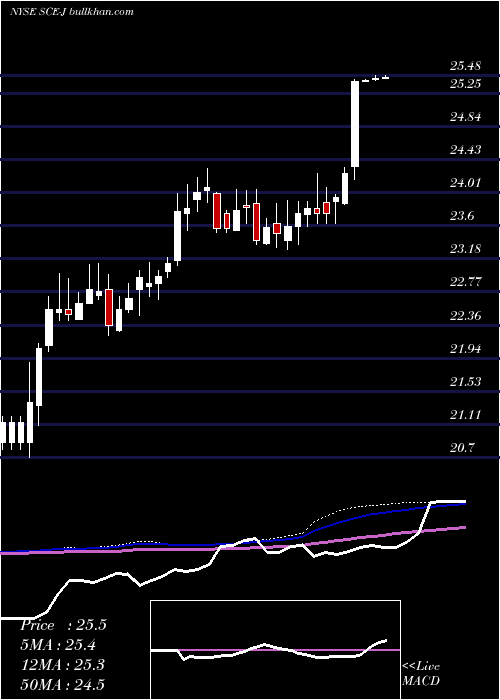Screen dimensions: 500x700
Task: Select the 23.18 price axis label
Action: coord(465,249)
